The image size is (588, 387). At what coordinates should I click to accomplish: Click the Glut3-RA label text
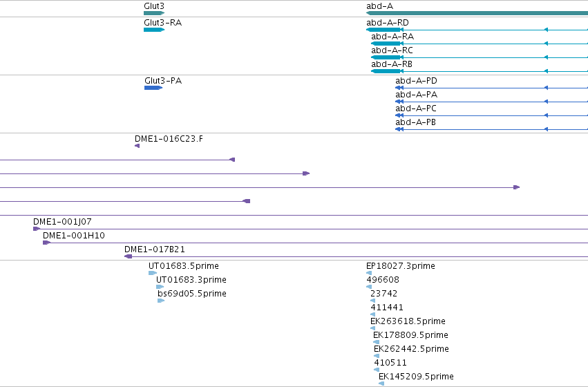click(x=163, y=23)
